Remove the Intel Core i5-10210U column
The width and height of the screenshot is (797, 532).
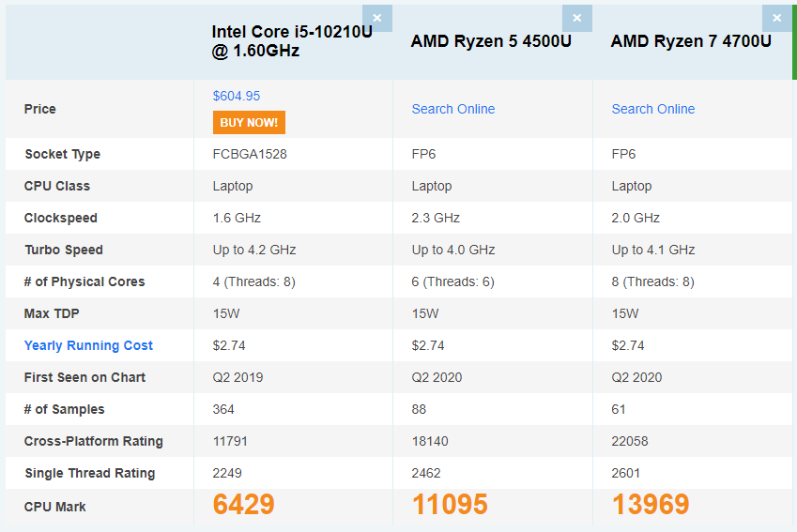(377, 18)
